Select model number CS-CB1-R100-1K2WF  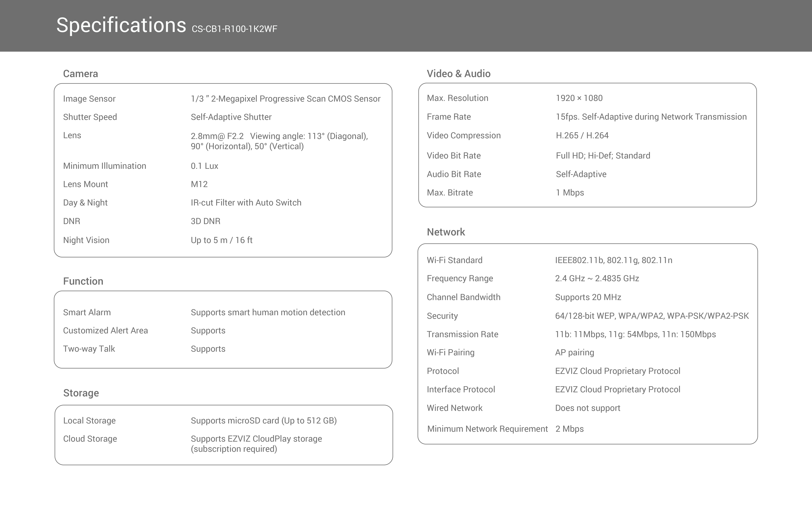tap(235, 29)
